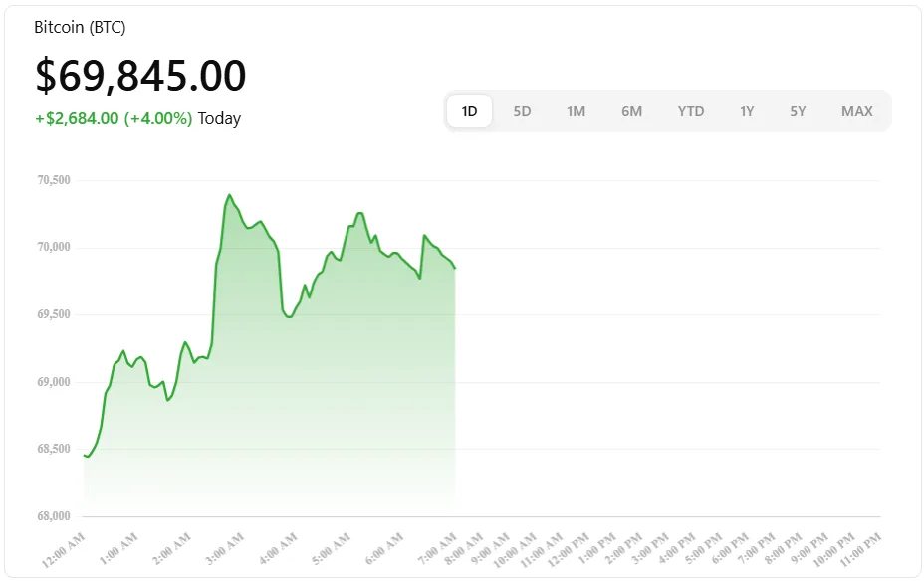Image resolution: width=924 pixels, height=582 pixels.
Task: Click the Today label
Action: pyautogui.click(x=218, y=118)
